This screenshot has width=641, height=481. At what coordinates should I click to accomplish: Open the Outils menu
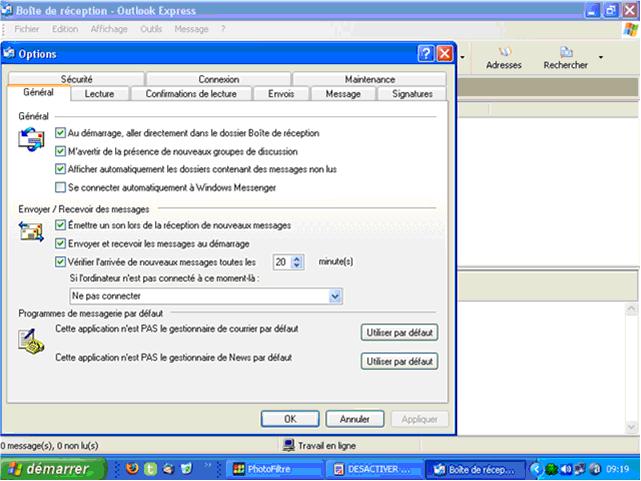click(151, 29)
